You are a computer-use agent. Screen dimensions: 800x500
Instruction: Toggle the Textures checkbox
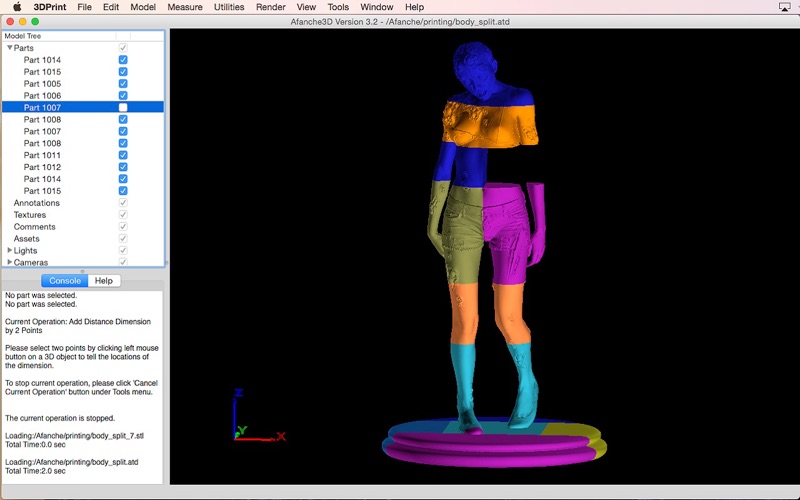tap(123, 214)
